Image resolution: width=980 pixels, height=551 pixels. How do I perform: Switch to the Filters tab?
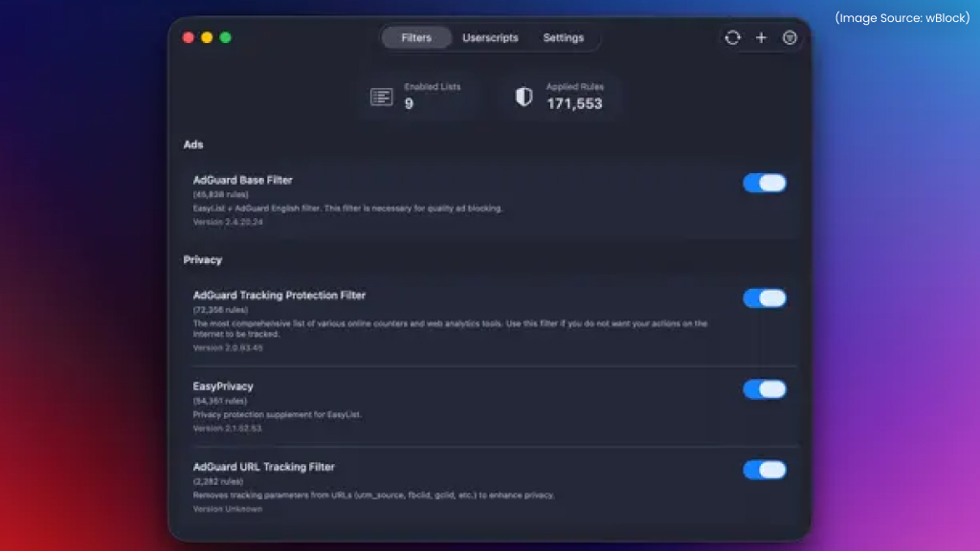click(x=416, y=37)
